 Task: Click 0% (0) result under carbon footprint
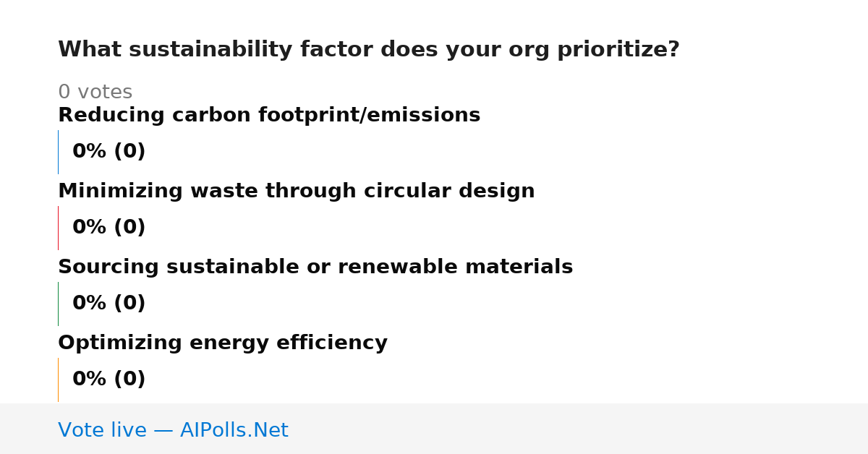[109, 152]
